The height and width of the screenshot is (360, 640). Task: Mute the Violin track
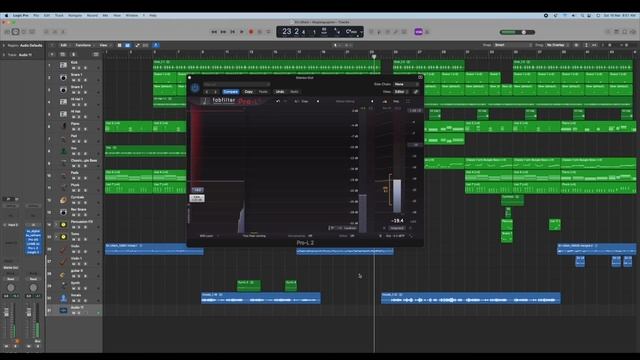click(74, 251)
